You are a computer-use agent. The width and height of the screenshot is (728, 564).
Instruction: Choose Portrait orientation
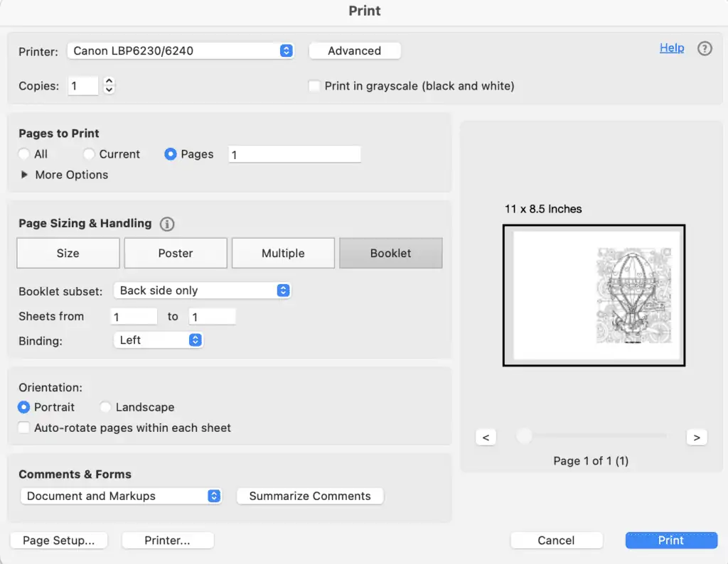click(23, 407)
